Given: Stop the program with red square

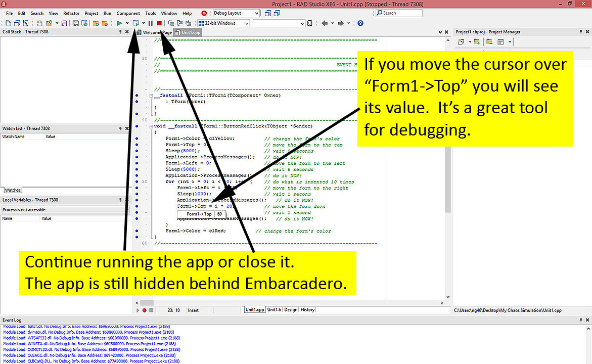Looking at the screenshot, I should click(159, 23).
